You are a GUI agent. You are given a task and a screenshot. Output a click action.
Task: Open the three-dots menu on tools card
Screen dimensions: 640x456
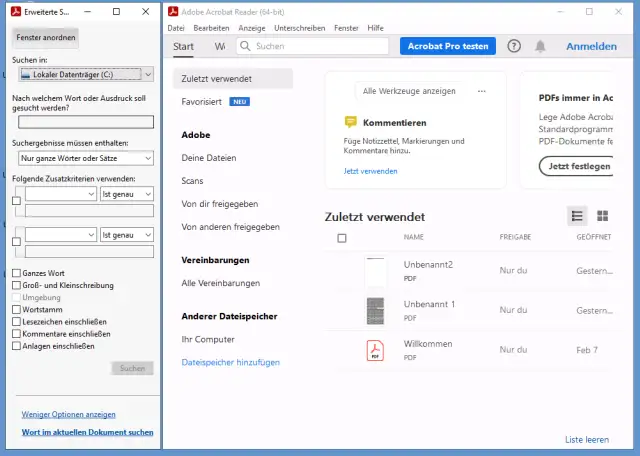coord(482,91)
